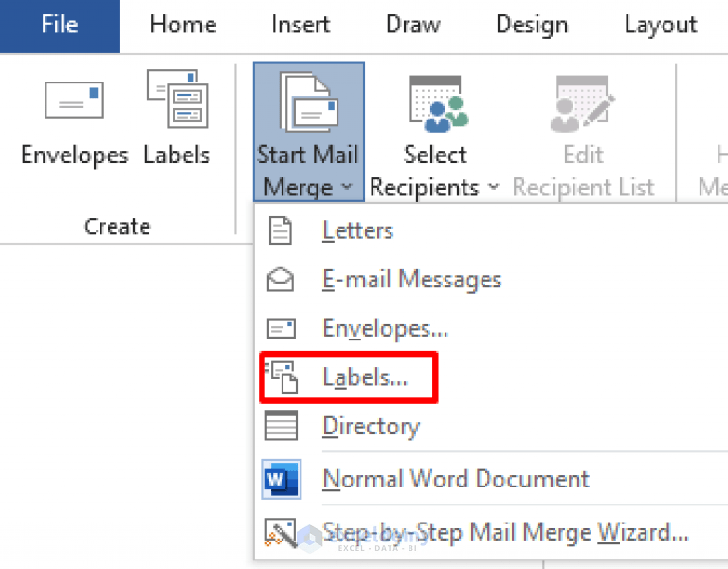
Task: Click the E-mail Messages envelope icon
Action: pos(280,280)
